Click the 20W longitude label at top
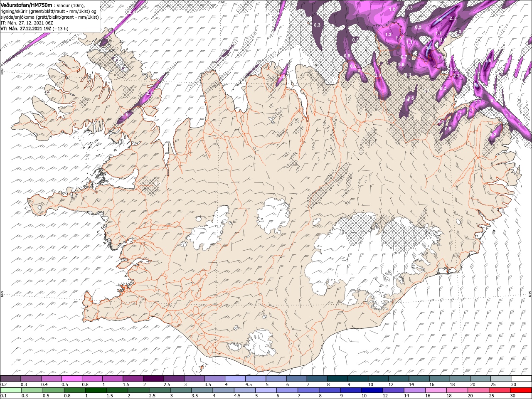The width and height of the screenshot is (532, 399). [221, 2]
